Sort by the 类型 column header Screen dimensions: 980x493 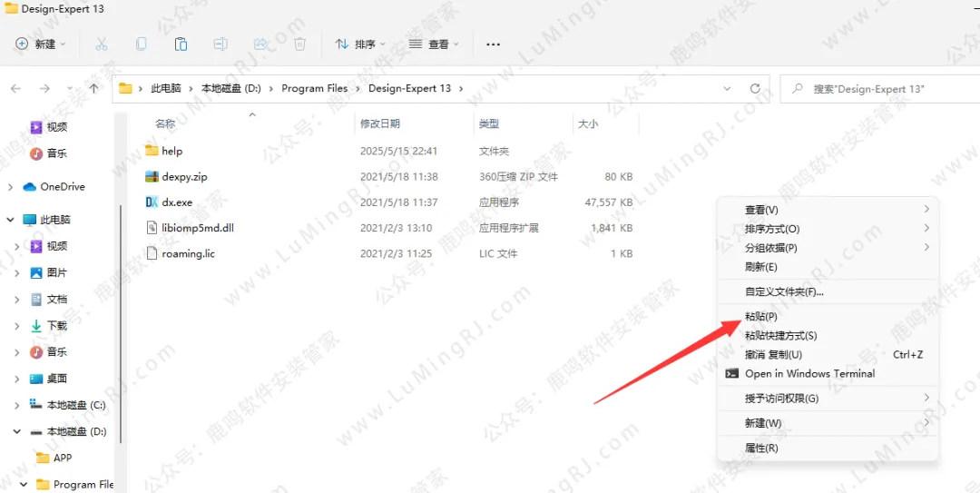click(489, 123)
